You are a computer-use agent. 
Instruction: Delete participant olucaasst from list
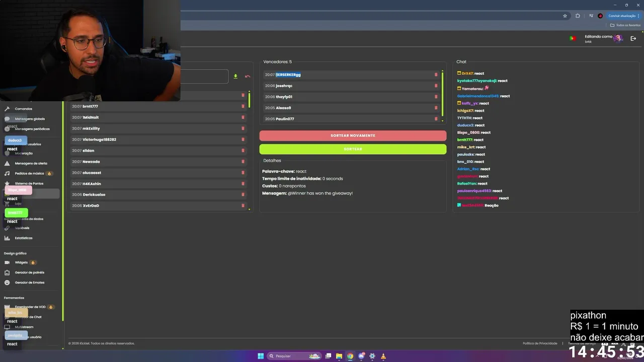click(x=243, y=173)
